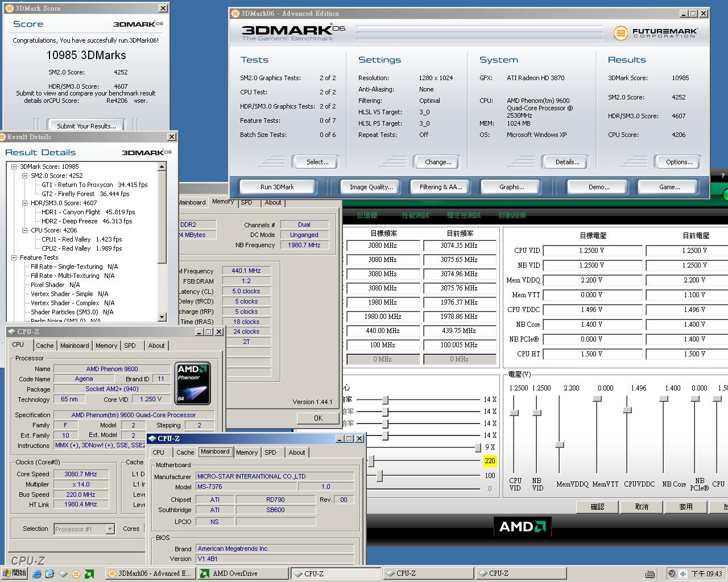Click the 套用 button in OverDrive
This screenshot has height=582, width=728.
[686, 507]
